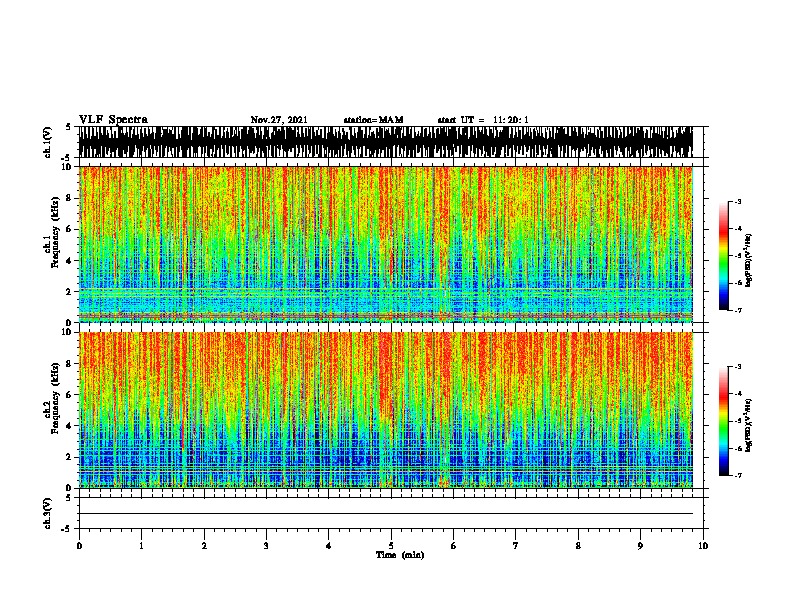Click the "VLF Spectra" plot title
The width and height of the screenshot is (792, 612).
(113, 120)
